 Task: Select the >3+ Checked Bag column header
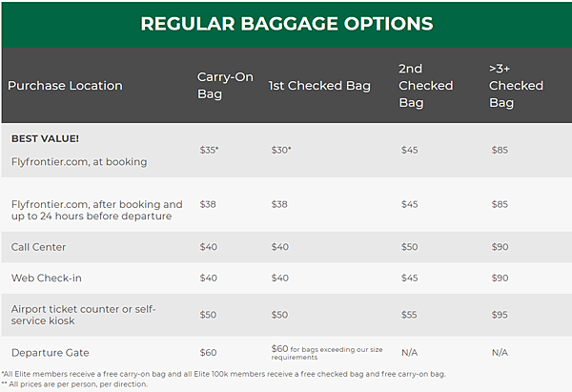pos(516,86)
